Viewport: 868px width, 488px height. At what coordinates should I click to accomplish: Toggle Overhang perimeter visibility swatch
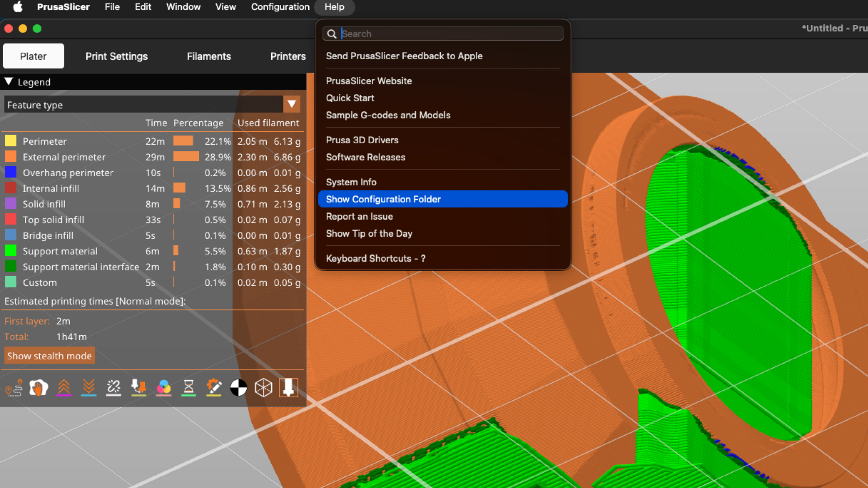(10, 173)
